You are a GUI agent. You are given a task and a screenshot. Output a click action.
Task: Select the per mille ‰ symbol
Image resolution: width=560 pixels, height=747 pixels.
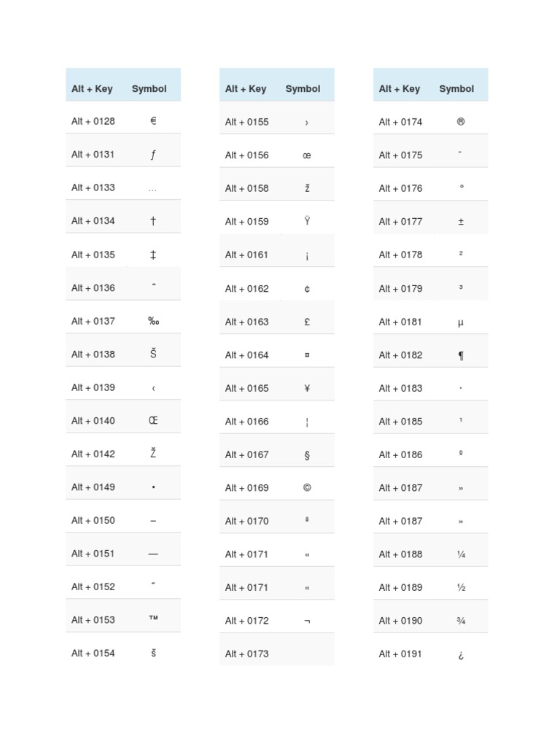(x=153, y=321)
